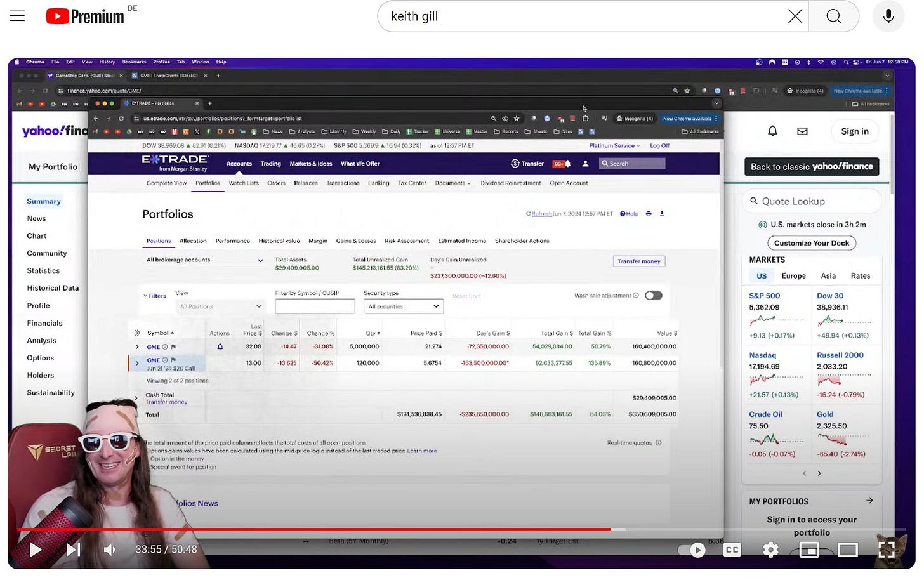Open the All securities type dropdown
This screenshot has width=924, height=580.
404,306
